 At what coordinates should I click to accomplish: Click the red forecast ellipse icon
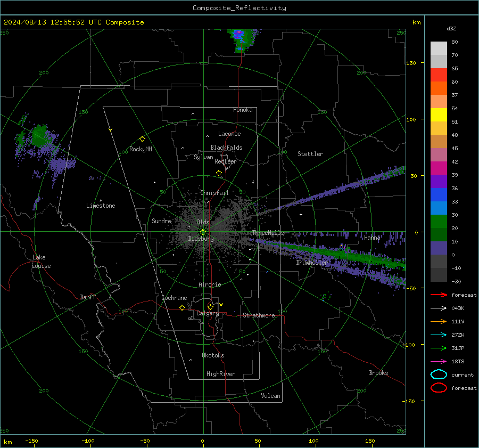[x=439, y=388]
